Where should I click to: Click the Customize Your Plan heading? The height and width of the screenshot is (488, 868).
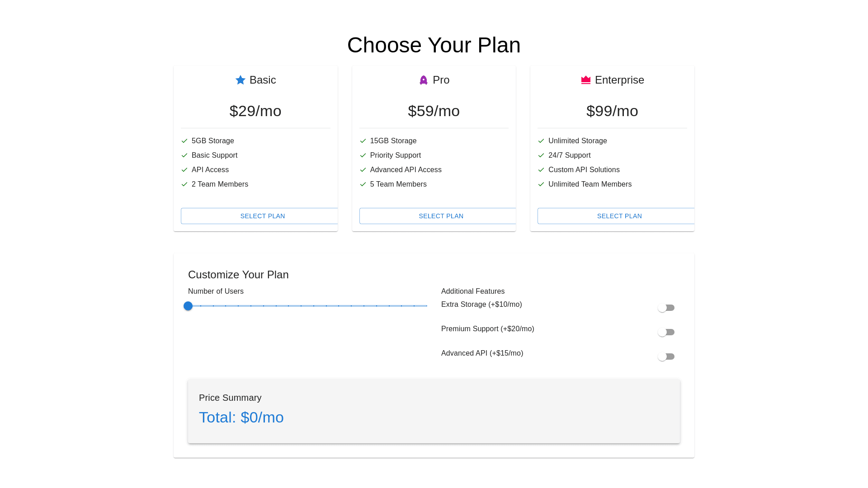238,275
